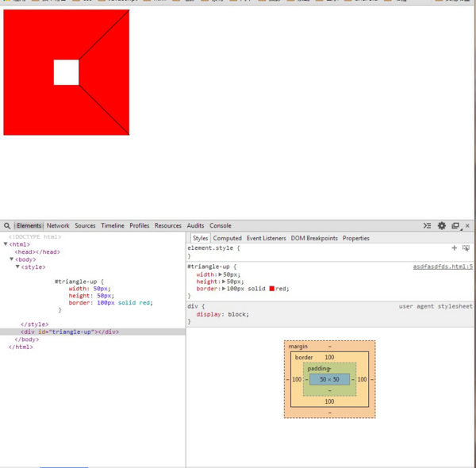476x468 pixels.
Task: Switch to the Network panel
Action: coord(58,226)
